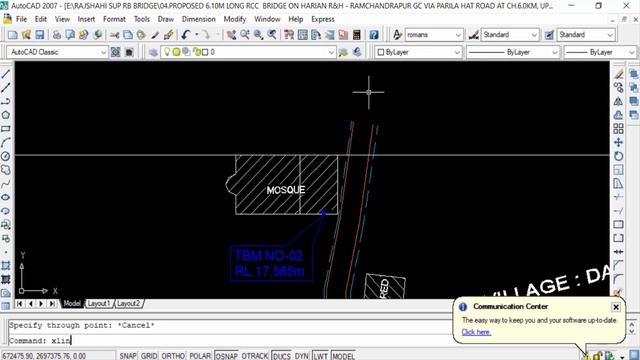Select the Hatch tool icon
640x360 pixels.
coord(6,266)
